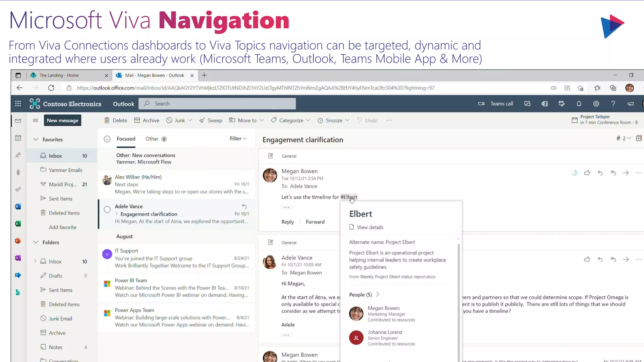Open the IT Support email

tap(176, 258)
